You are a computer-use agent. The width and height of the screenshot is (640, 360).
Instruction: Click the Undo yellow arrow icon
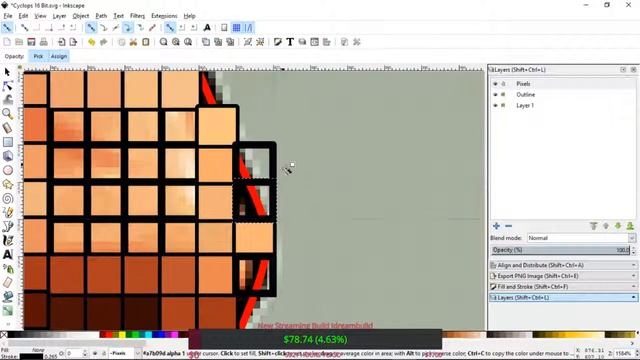[91, 42]
